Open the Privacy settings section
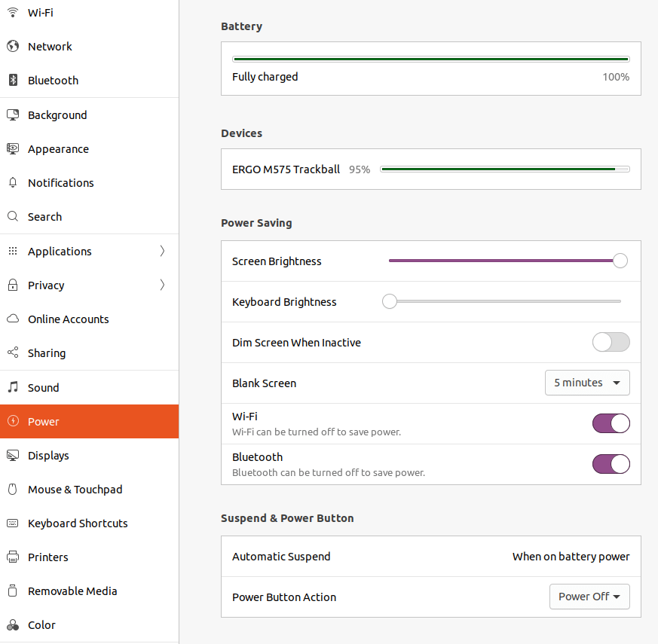 (x=46, y=285)
